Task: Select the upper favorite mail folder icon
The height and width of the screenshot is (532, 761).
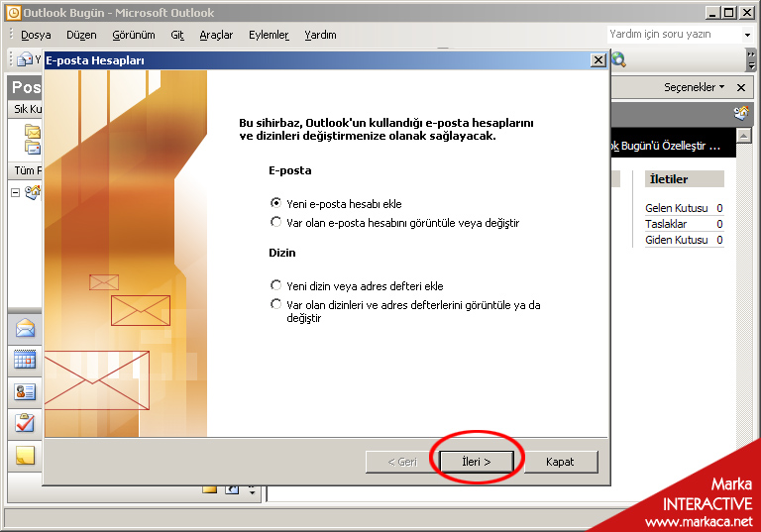Action: [x=33, y=131]
